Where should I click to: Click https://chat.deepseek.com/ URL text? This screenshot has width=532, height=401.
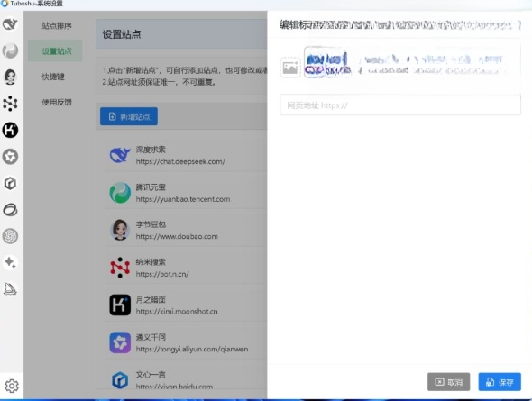point(180,161)
